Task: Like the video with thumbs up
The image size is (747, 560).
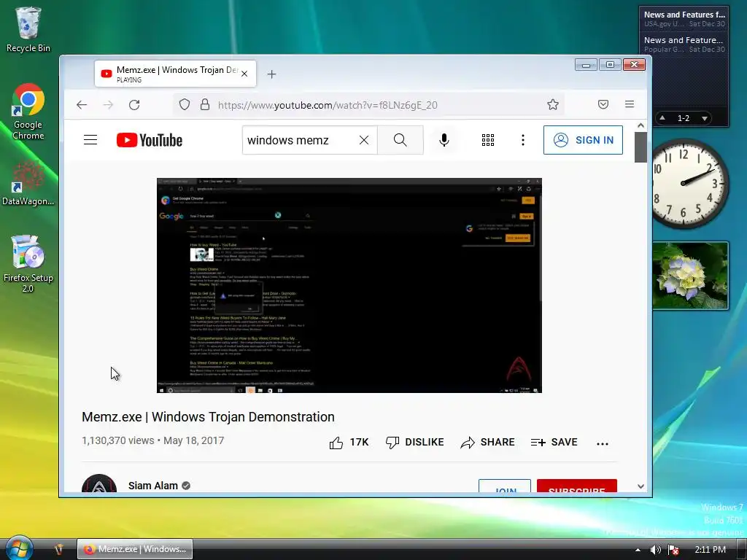Action: click(x=349, y=443)
